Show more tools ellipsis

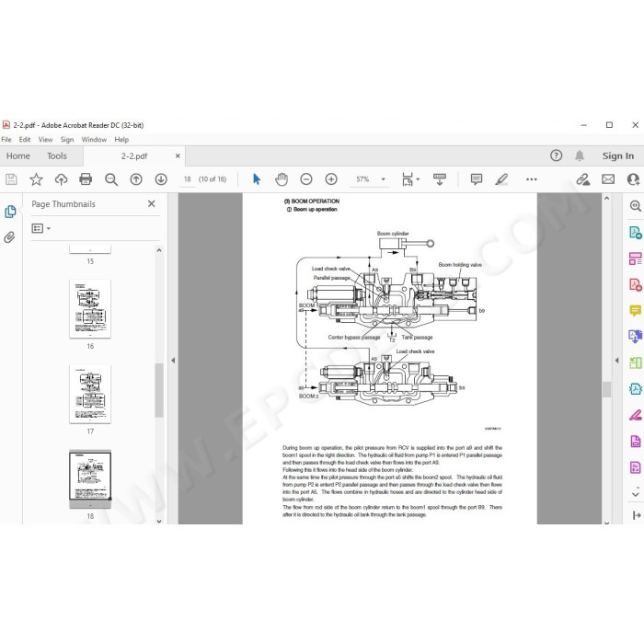pos(532,179)
